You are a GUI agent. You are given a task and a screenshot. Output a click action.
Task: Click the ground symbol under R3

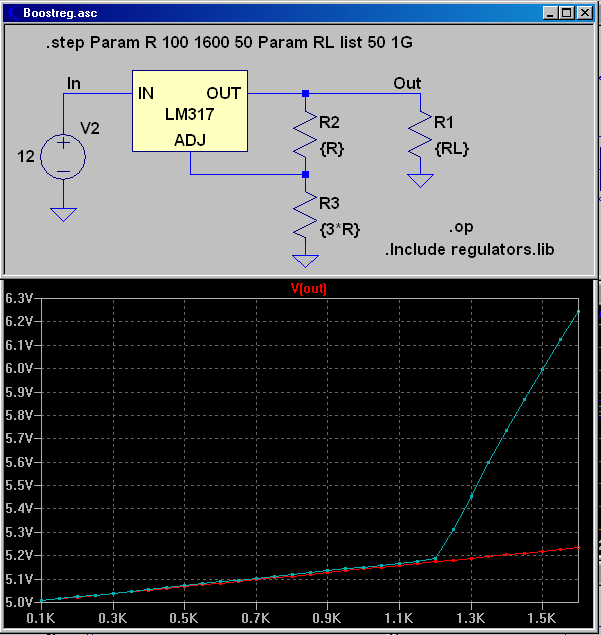coord(305,261)
